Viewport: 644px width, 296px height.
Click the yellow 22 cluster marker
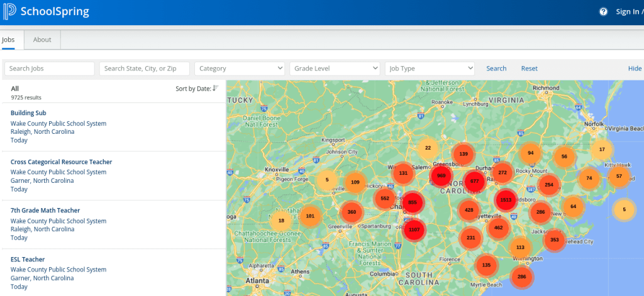pos(428,148)
